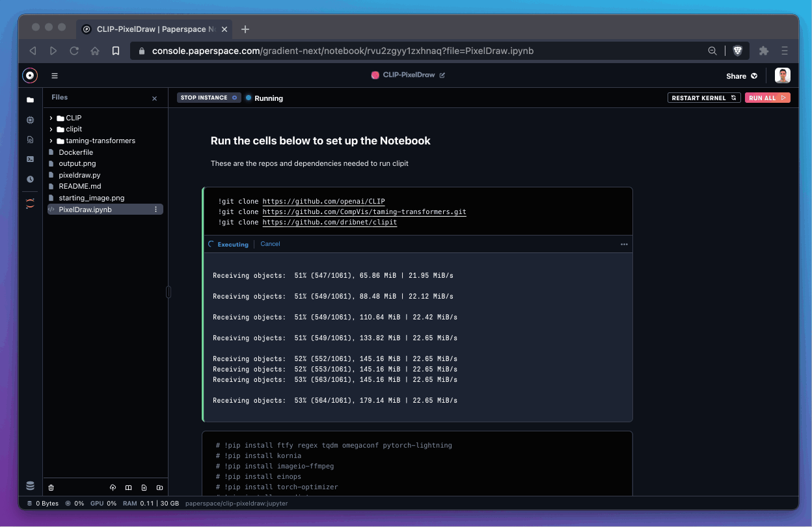The height and width of the screenshot is (527, 812).
Task: Open the datasets storage sidebar icon
Action: click(x=30, y=486)
